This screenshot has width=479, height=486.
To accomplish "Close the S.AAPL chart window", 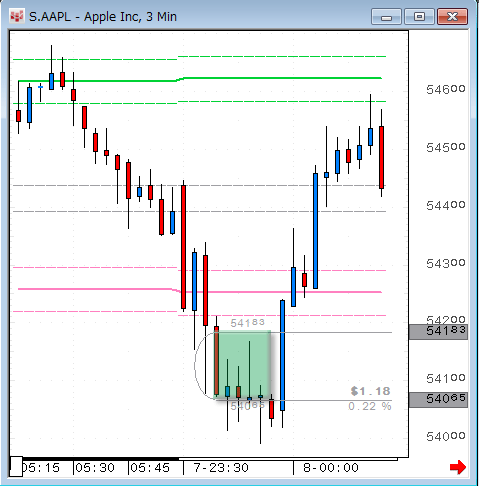I will (452, 17).
